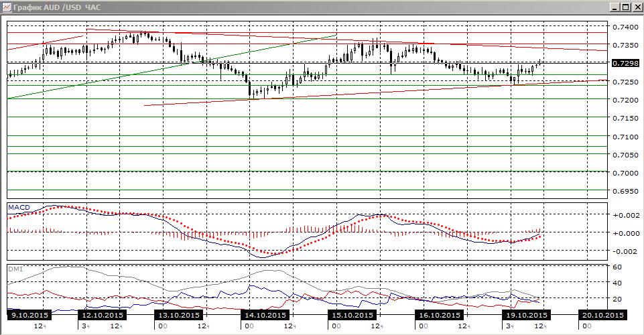
Task: Click the 0.7200 price axis label
Action: 625,100
